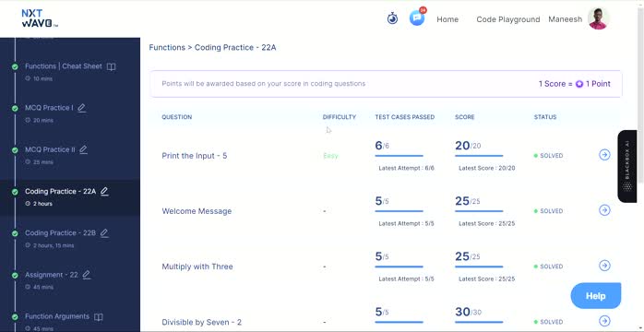Image resolution: width=644 pixels, height=332 pixels.
Task: Click the book icon beside Functions Cheat Sheet
Action: (111, 66)
